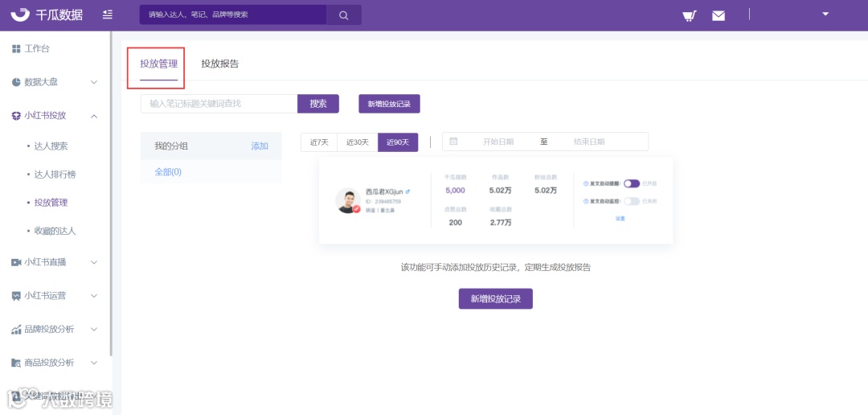Click the name 西瓜君XGjun
The width and height of the screenshot is (868, 415).
coord(384,191)
